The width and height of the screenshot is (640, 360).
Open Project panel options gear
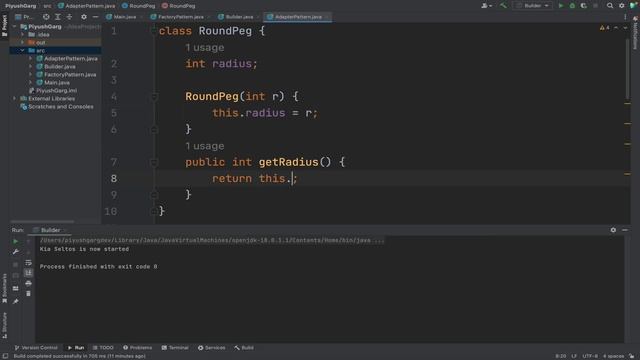[x=84, y=17]
